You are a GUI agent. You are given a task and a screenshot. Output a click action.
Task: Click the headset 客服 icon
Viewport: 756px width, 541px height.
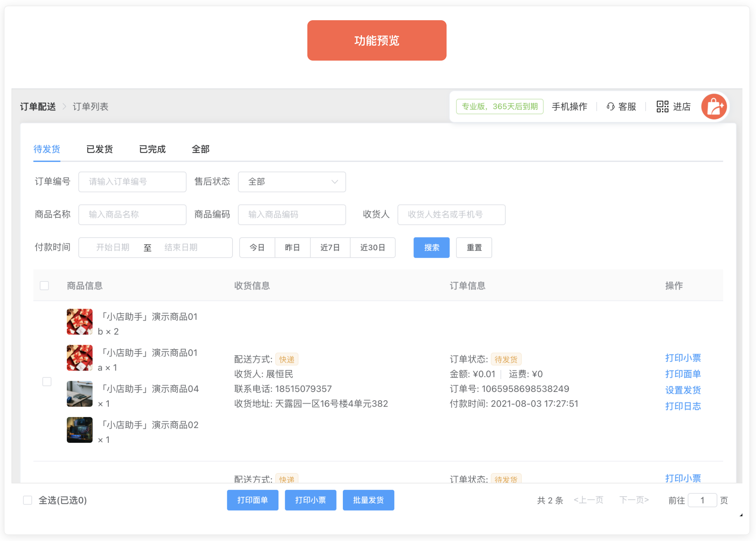click(611, 107)
